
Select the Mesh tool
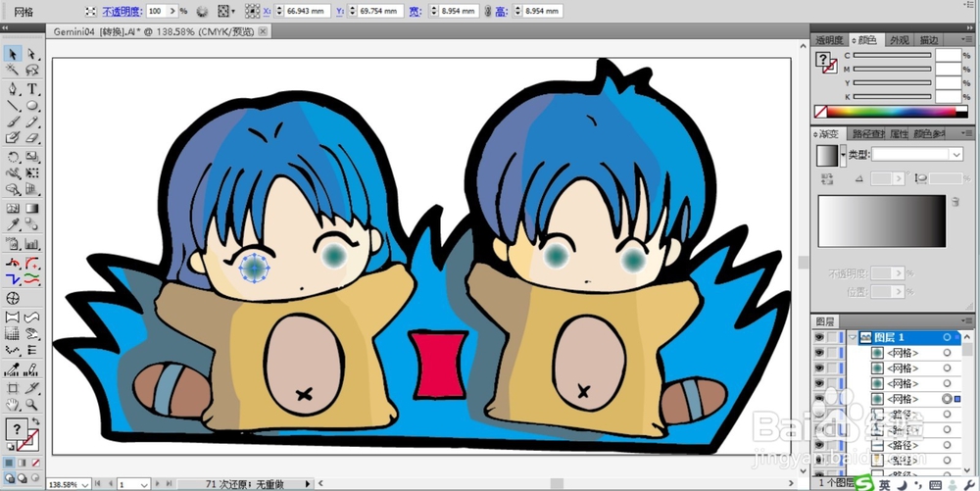click(x=13, y=209)
